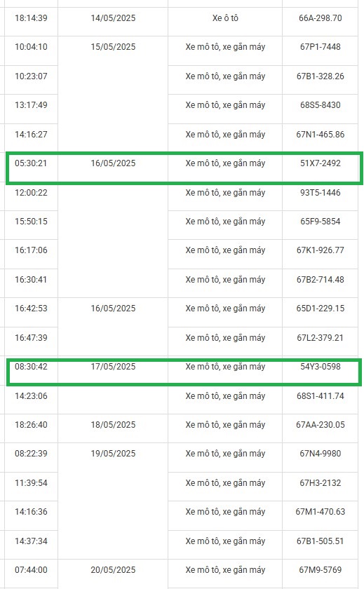
Task: Select the plate cell 93T5-1446
Action: click(x=320, y=196)
